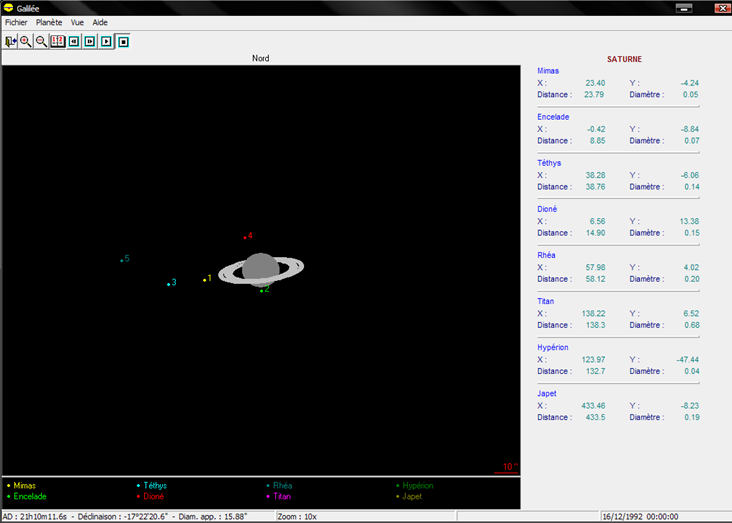The image size is (732, 523).
Task: Select the Rhéa heading in data panel
Action: tap(546, 255)
